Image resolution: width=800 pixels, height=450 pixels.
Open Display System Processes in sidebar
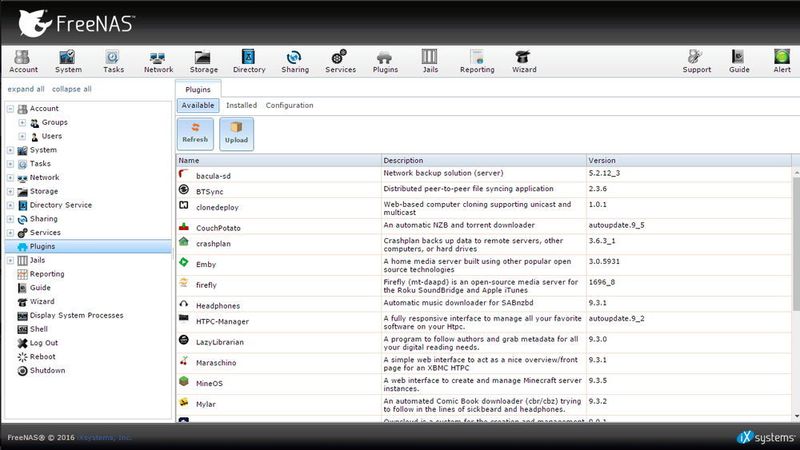[x=77, y=315]
